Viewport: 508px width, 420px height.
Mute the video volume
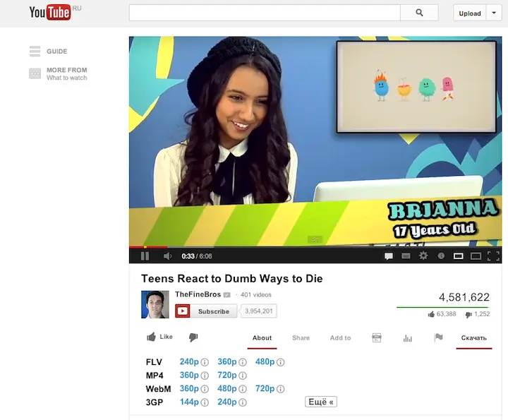point(167,256)
